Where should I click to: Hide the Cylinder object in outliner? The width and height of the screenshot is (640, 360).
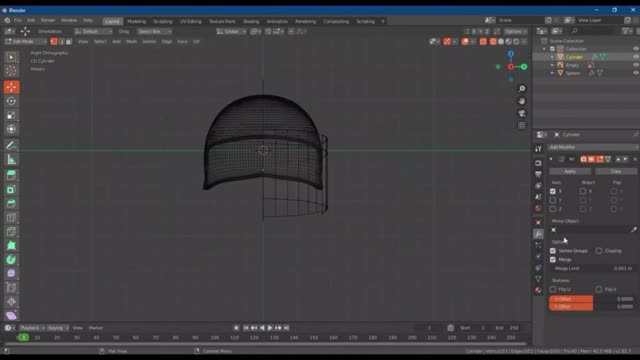point(636,57)
